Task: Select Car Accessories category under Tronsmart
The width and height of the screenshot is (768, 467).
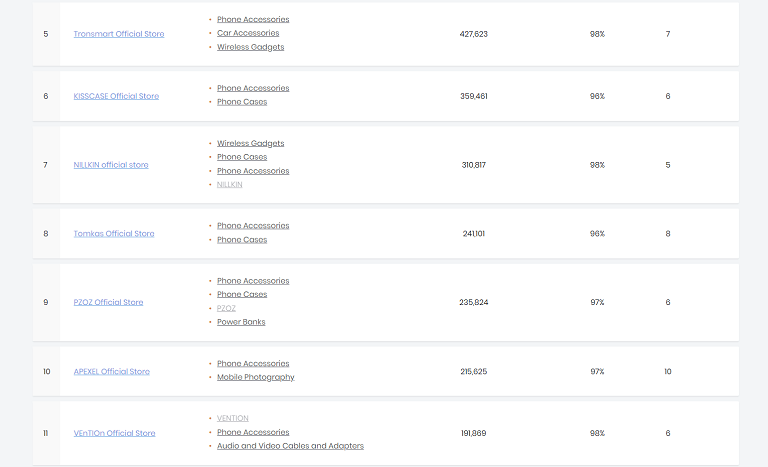Action: pyautogui.click(x=248, y=33)
